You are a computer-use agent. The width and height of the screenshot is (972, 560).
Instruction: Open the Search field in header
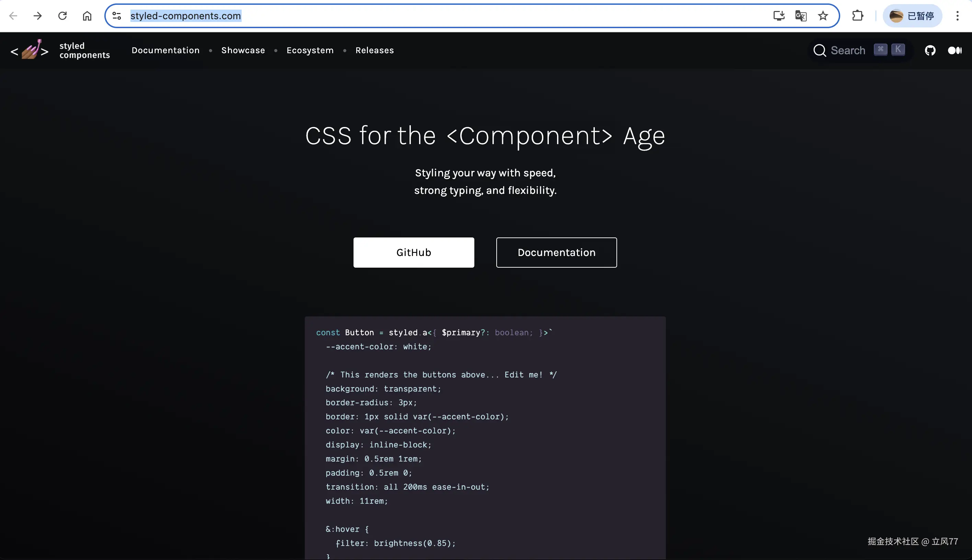(859, 50)
